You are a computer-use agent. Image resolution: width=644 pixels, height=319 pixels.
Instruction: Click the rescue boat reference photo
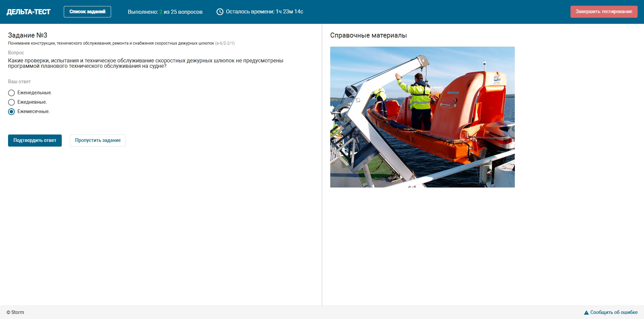click(422, 117)
